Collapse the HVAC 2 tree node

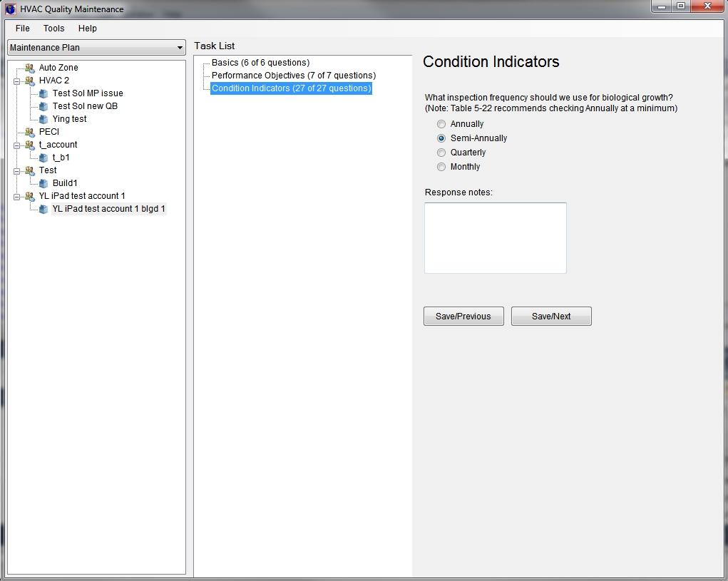(x=16, y=81)
